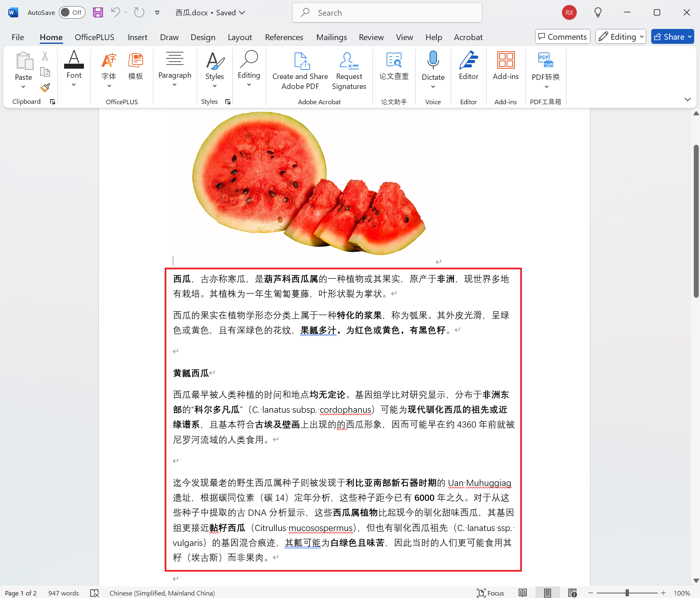The height and width of the screenshot is (598, 700).
Task: Select the Format Painter tool
Action: click(45, 88)
